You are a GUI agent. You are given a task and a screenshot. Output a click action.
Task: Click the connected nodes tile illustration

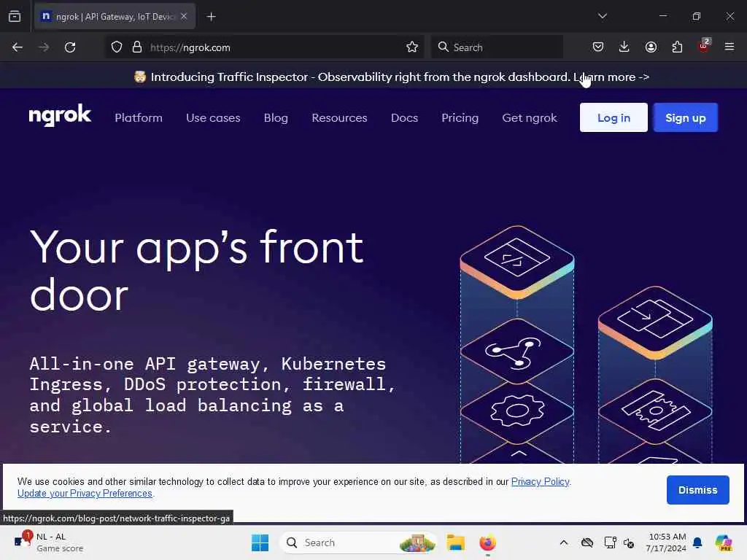pos(517,351)
